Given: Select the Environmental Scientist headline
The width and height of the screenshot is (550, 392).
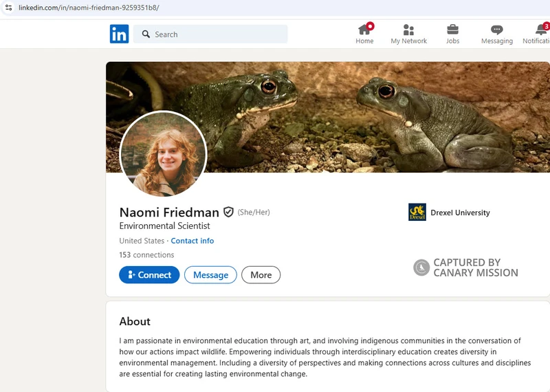Looking at the screenshot, I should (x=164, y=226).
